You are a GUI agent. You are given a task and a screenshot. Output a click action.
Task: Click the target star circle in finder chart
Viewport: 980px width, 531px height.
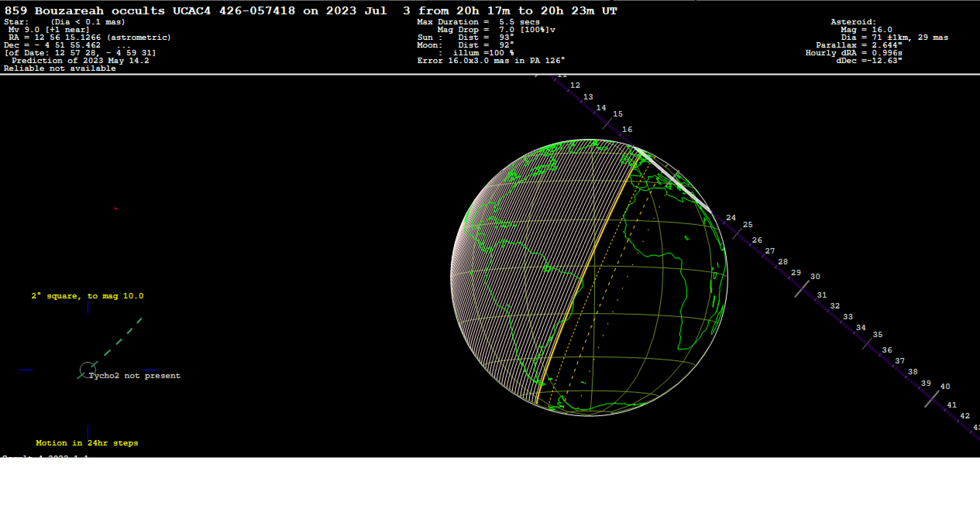coord(88,370)
